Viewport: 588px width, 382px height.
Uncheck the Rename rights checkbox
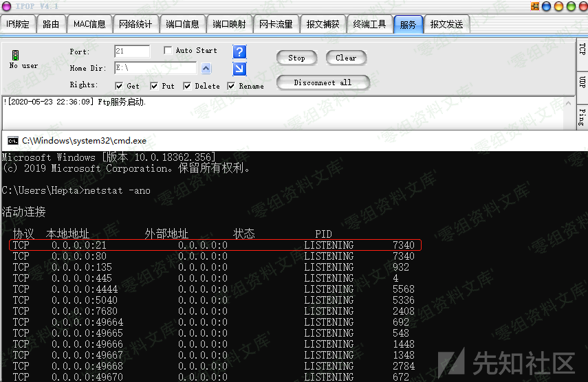[231, 87]
